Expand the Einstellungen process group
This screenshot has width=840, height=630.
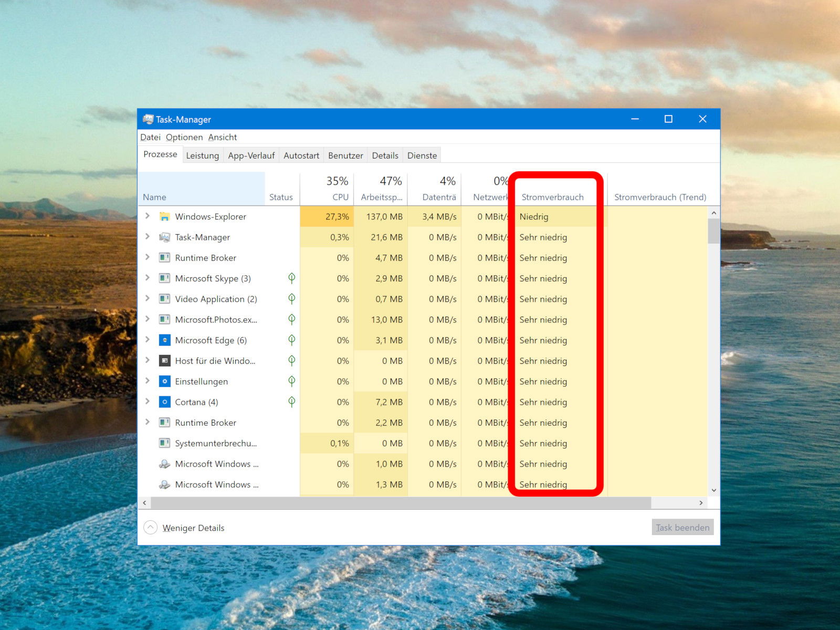click(x=148, y=381)
